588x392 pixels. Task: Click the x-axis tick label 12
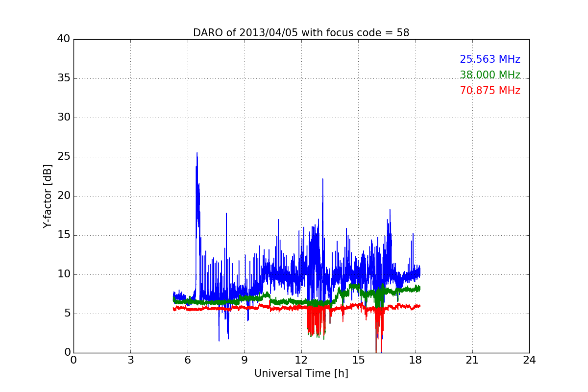click(301, 360)
